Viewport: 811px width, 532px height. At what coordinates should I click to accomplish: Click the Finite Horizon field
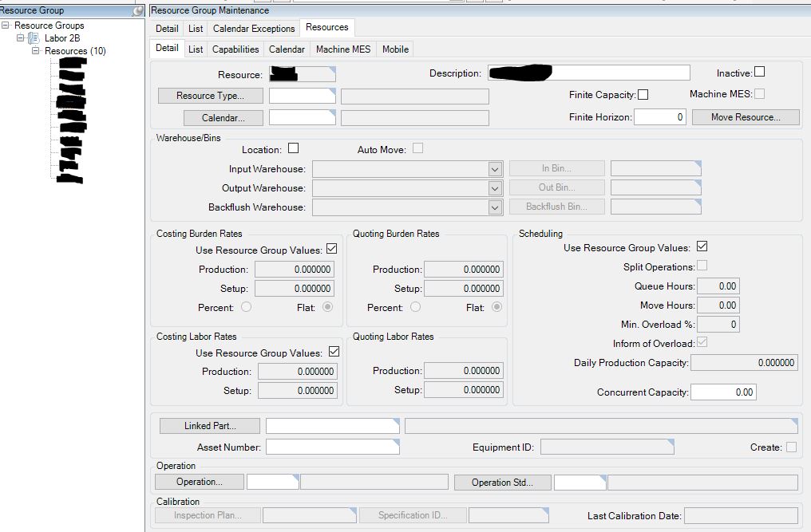pyautogui.click(x=660, y=117)
